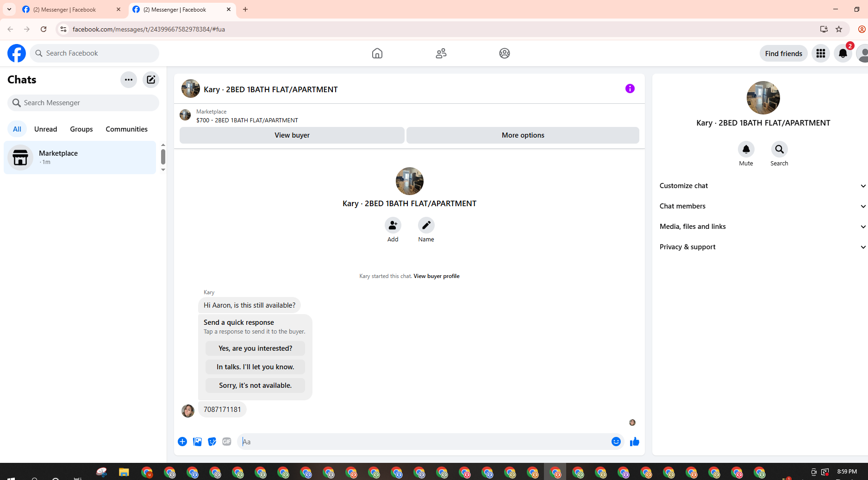Viewport: 868px width, 480px height.
Task: Open the Facebook menu grid icon
Action: click(x=821, y=53)
